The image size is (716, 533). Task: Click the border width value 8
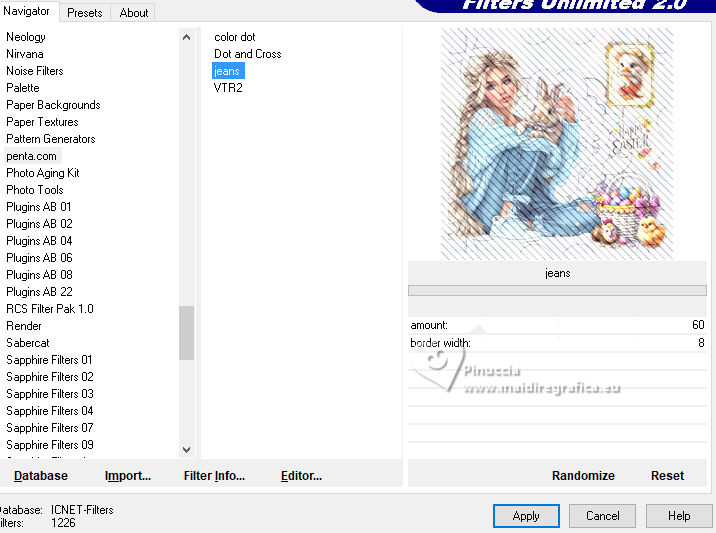coord(701,343)
